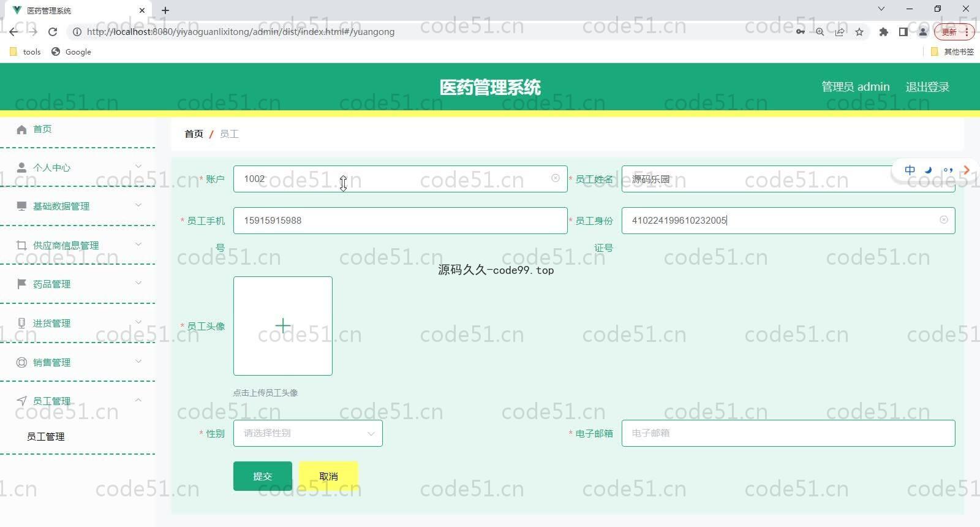Cancel the form with 取消 button
Image resolution: width=980 pixels, height=527 pixels.
(x=328, y=476)
